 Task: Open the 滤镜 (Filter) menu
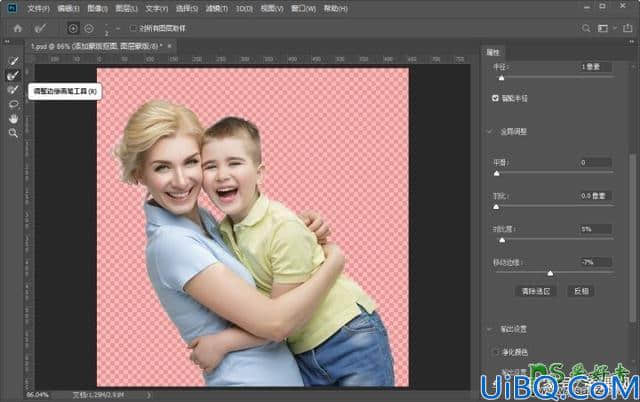pyautogui.click(x=216, y=8)
